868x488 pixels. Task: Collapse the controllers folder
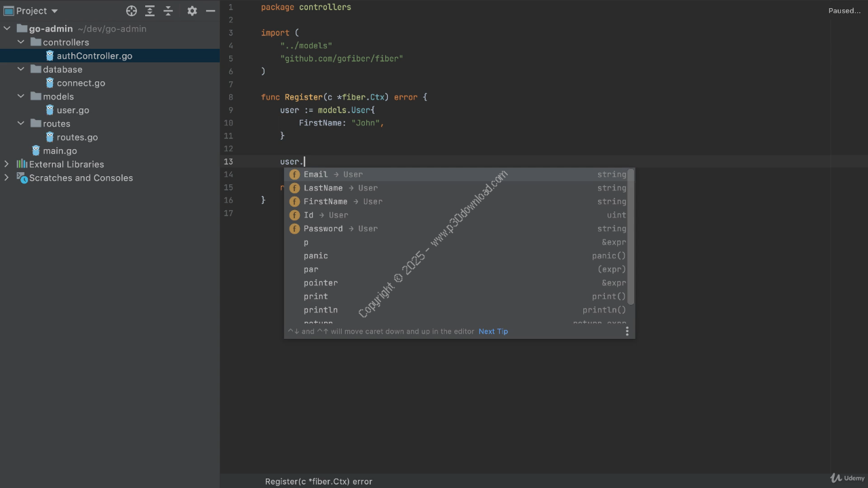coord(21,42)
